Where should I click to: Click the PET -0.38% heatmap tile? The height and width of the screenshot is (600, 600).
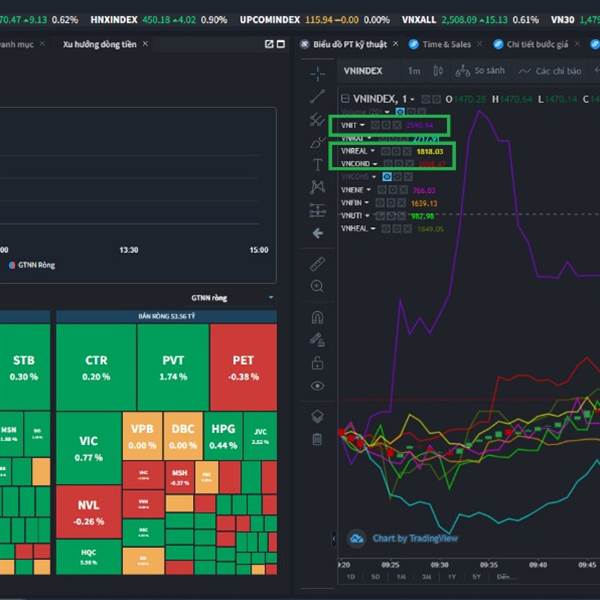pyautogui.click(x=243, y=367)
